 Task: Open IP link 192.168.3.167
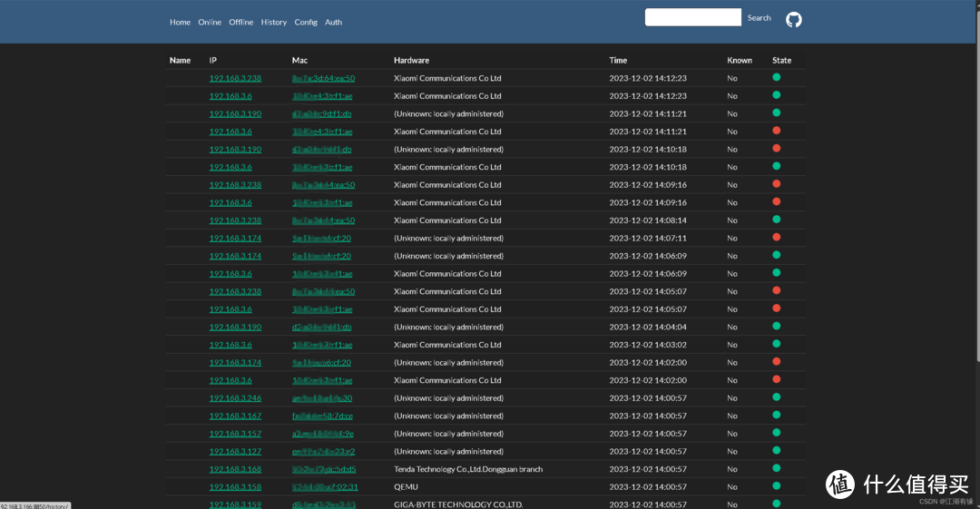[x=235, y=416]
